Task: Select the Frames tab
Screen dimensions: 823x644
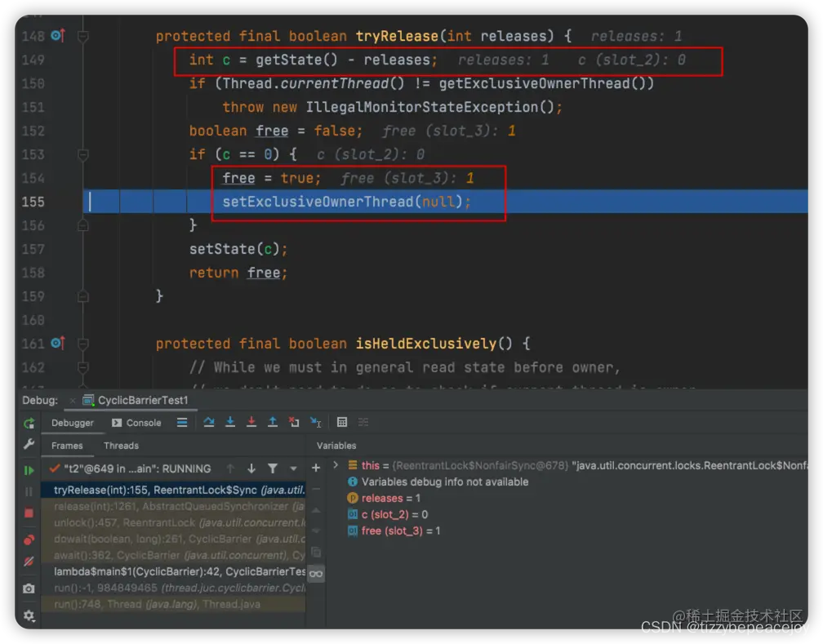Action: pyautogui.click(x=67, y=446)
